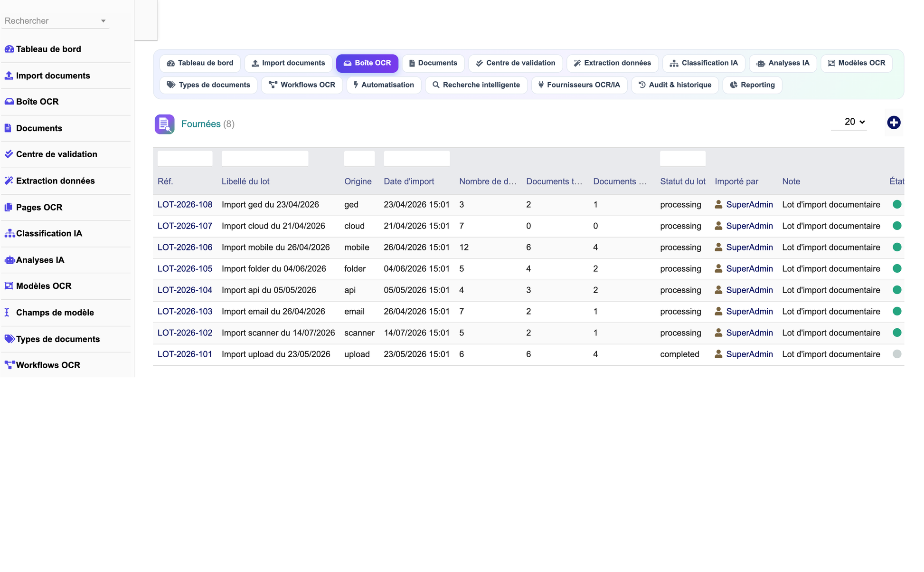Click the Pages OCR sidebar copy icon
Image resolution: width=924 pixels, height=572 pixels.
pyautogui.click(x=8, y=208)
